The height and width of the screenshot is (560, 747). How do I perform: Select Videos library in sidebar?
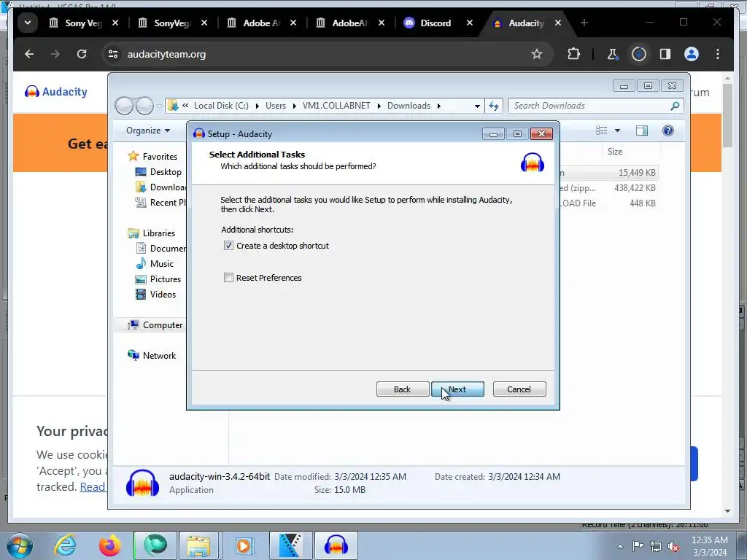[156, 295]
